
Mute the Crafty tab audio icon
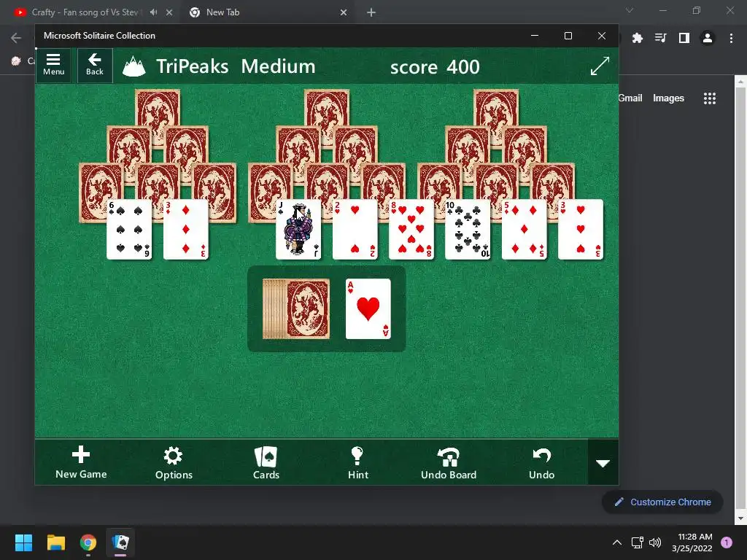153,12
